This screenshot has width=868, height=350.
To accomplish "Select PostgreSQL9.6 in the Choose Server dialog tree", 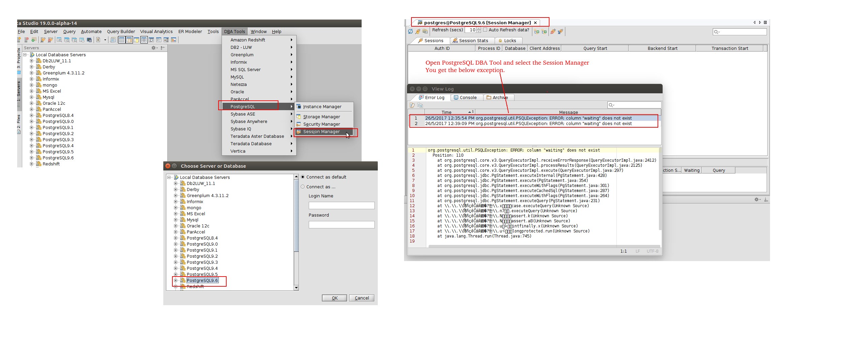I will coord(202,281).
